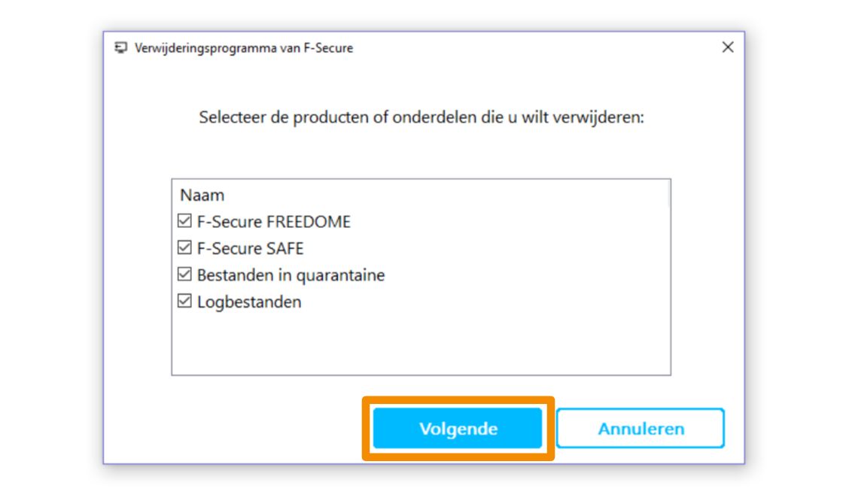Select the Logbestanden row label

[249, 302]
